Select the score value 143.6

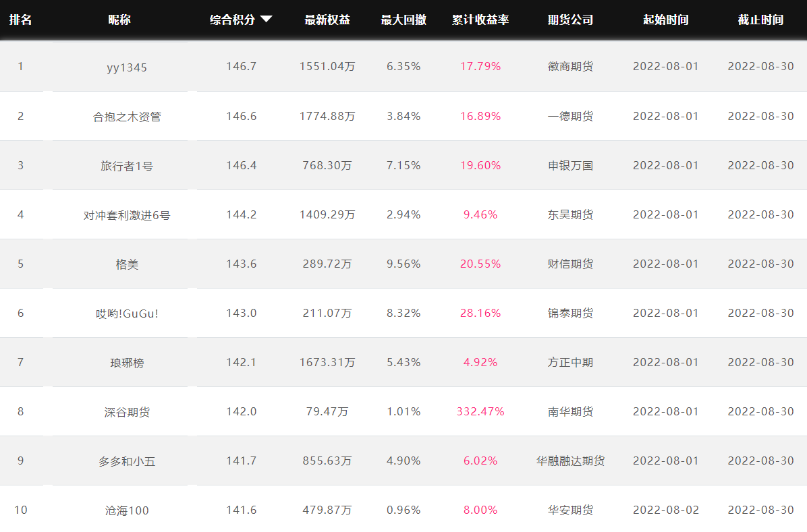pos(242,264)
